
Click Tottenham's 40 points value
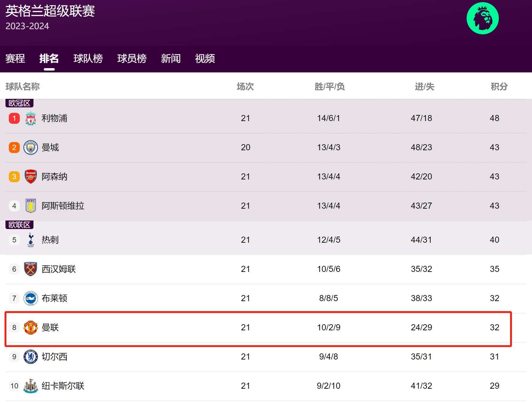pos(495,240)
